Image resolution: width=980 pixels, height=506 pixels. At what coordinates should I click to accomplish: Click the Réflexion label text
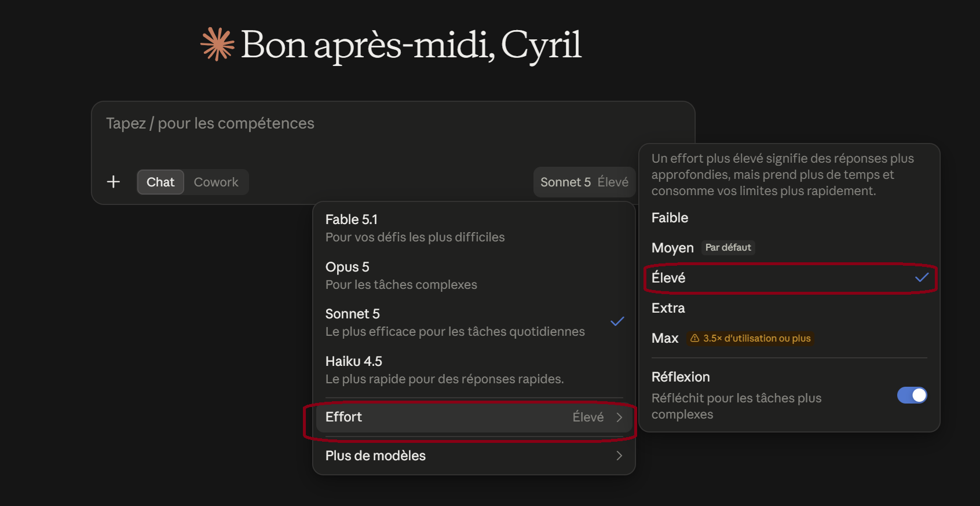pyautogui.click(x=681, y=377)
